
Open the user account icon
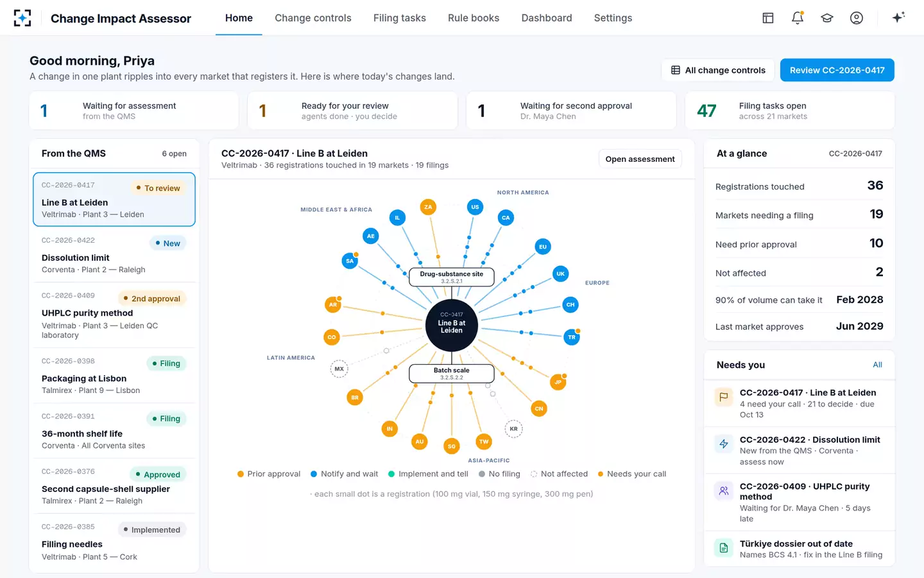pos(857,18)
